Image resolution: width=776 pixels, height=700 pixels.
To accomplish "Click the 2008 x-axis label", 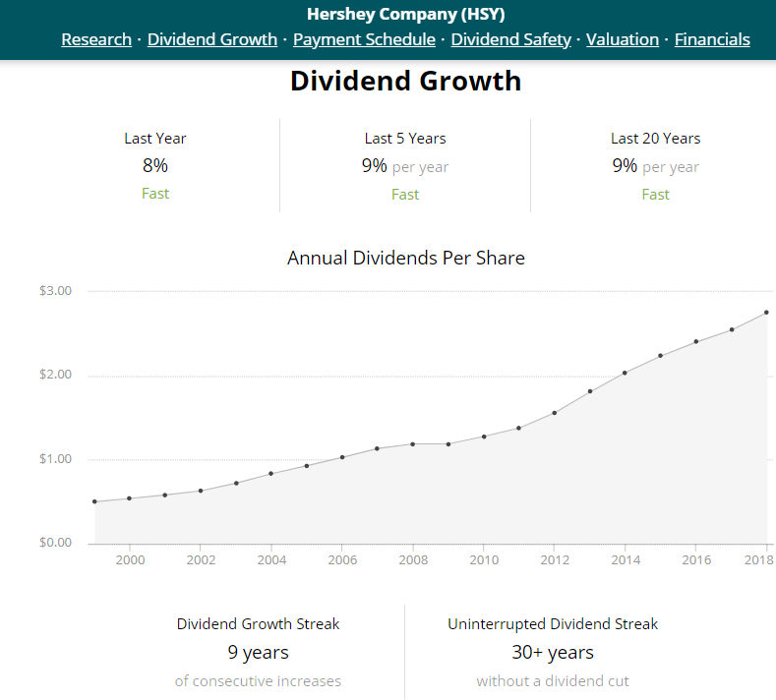I will tap(413, 560).
